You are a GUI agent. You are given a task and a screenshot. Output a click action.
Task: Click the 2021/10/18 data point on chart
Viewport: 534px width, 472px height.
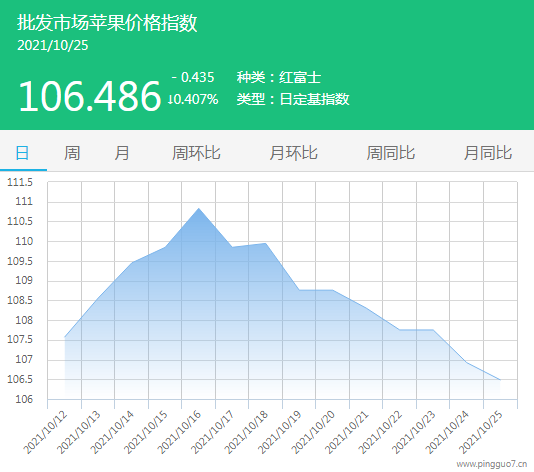pos(266,243)
